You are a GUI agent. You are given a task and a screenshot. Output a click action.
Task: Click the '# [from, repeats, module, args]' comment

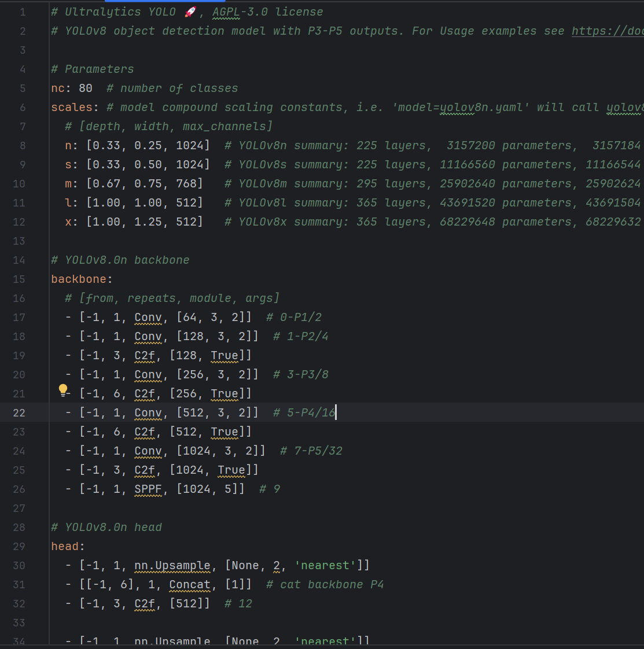coord(172,298)
